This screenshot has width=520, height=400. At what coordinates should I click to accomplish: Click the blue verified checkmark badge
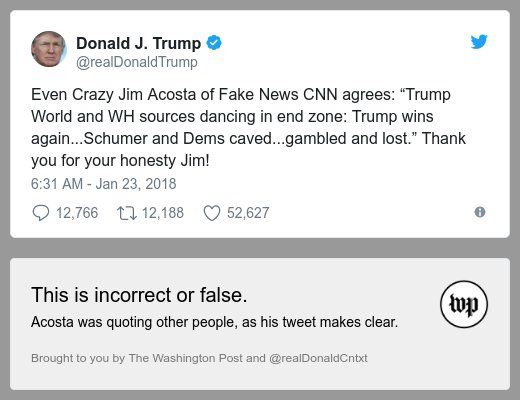click(x=214, y=43)
